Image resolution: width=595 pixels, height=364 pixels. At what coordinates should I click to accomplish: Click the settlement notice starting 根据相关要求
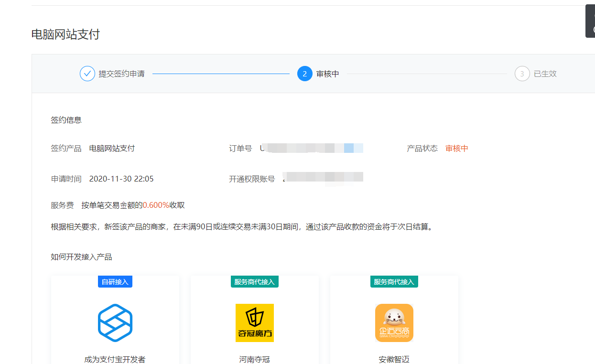click(x=242, y=227)
